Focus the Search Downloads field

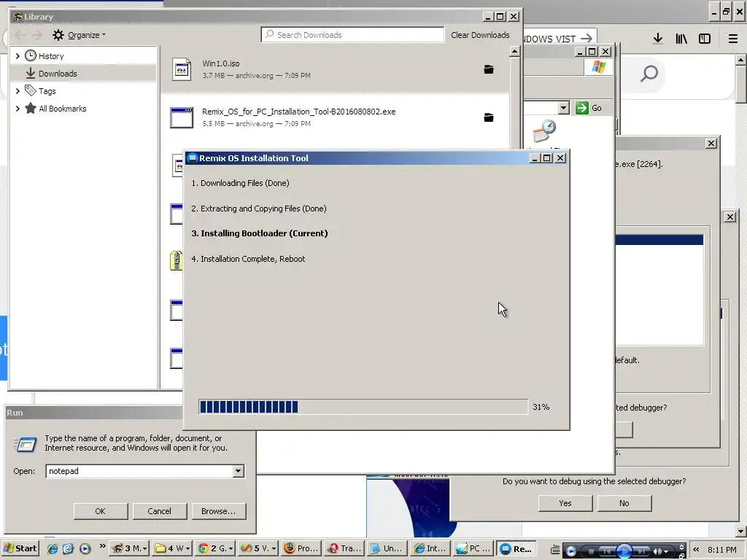click(352, 35)
